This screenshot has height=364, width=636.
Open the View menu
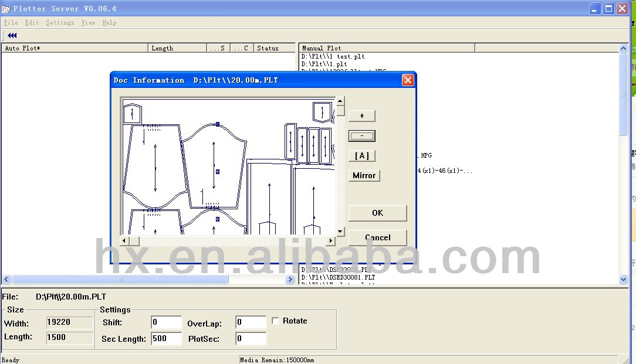point(88,23)
